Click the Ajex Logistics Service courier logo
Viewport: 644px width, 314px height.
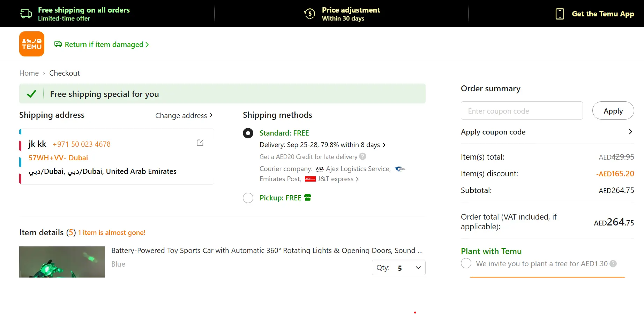[x=320, y=169]
